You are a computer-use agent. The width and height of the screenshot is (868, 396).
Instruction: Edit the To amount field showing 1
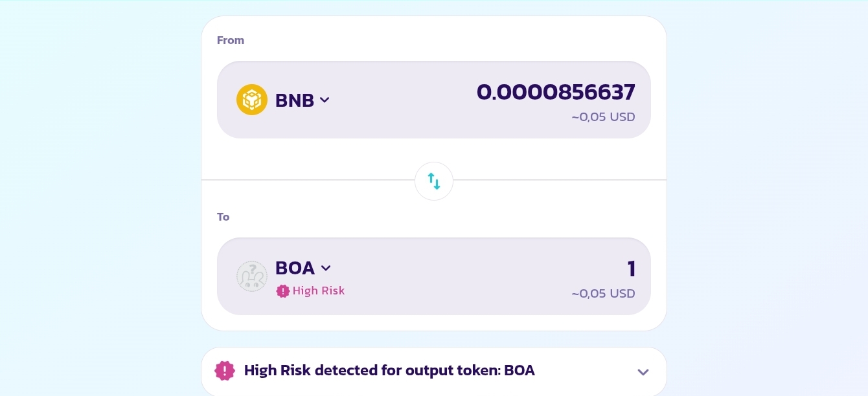point(631,269)
